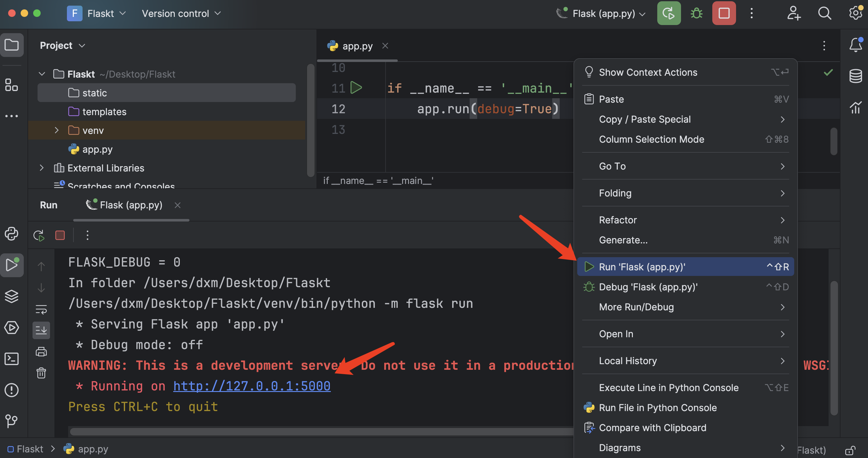Open the Version control dropdown
Viewport: 868px width, 458px height.
point(181,13)
